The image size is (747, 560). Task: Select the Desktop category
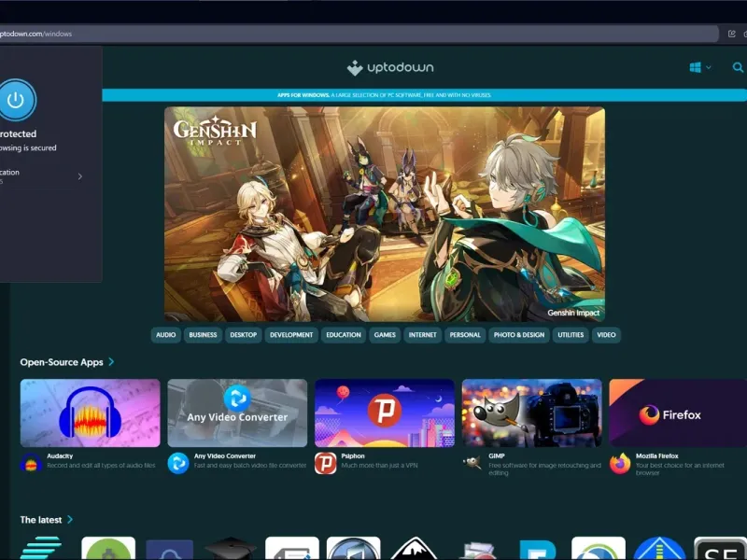click(x=244, y=335)
